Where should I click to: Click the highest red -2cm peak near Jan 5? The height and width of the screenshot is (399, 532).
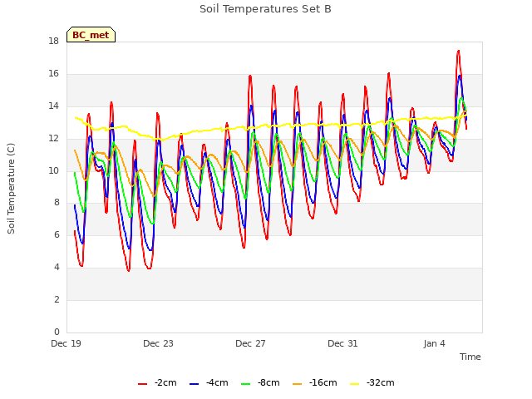(x=458, y=52)
